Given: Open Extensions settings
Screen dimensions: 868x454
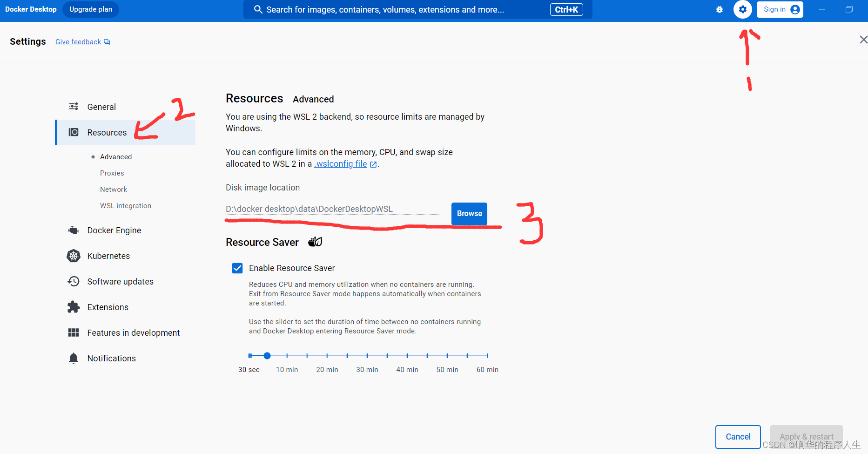Looking at the screenshot, I should [125, 307].
